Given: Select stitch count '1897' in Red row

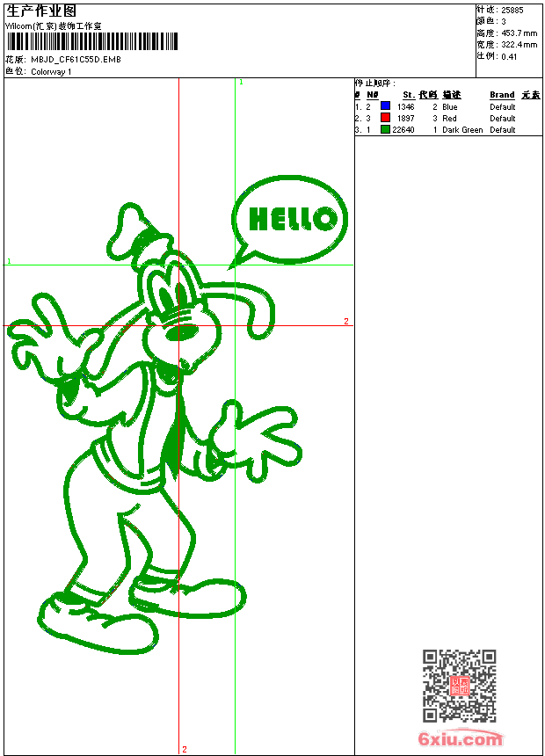Looking at the screenshot, I should coord(405,118).
